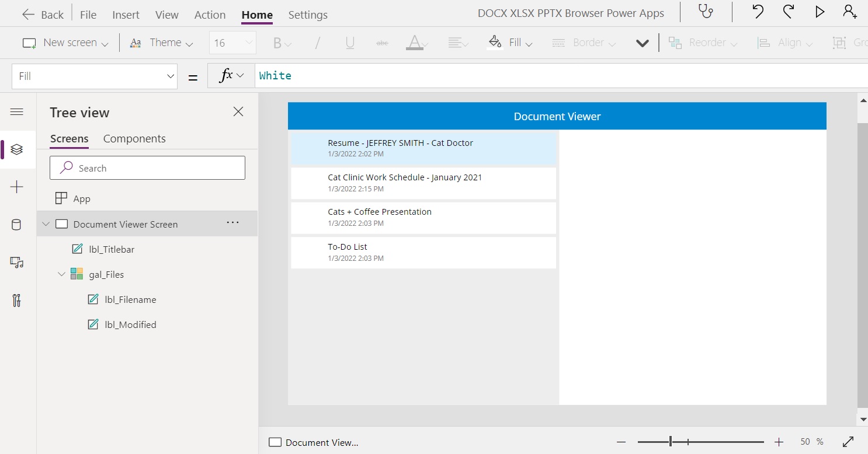Open the Media pane
The height and width of the screenshot is (454, 868).
click(18, 263)
